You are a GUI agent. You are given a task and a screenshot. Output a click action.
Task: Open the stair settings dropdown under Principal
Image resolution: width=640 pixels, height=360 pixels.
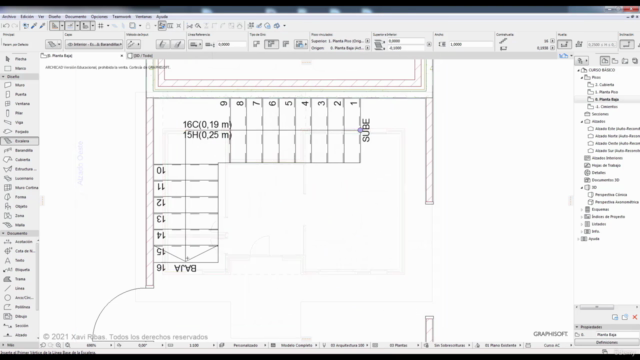[53, 44]
